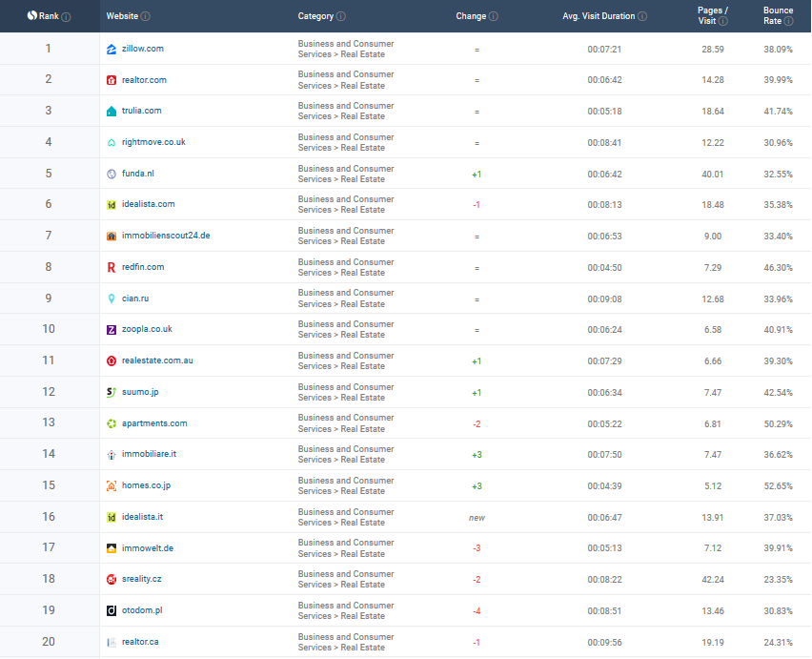Click the immobiliare.it favicon icon

pyautogui.click(x=112, y=454)
